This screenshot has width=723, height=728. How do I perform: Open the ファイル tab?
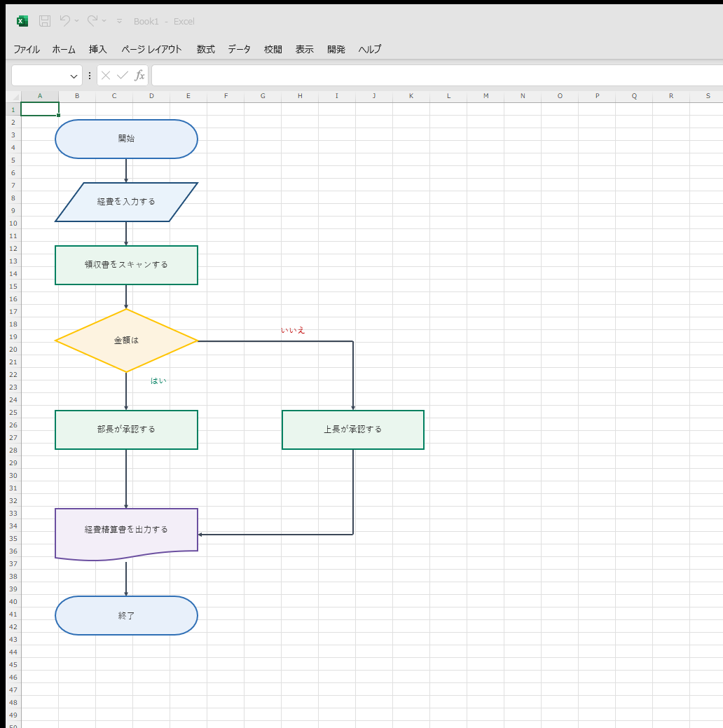27,49
